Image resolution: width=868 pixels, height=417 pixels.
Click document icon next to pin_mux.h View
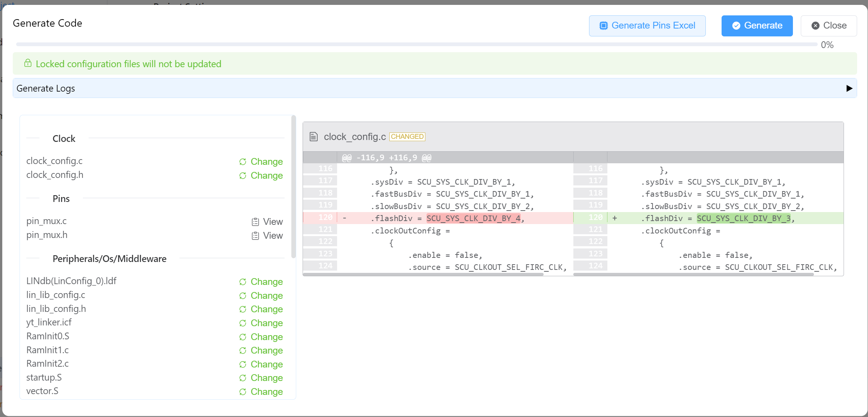(255, 236)
